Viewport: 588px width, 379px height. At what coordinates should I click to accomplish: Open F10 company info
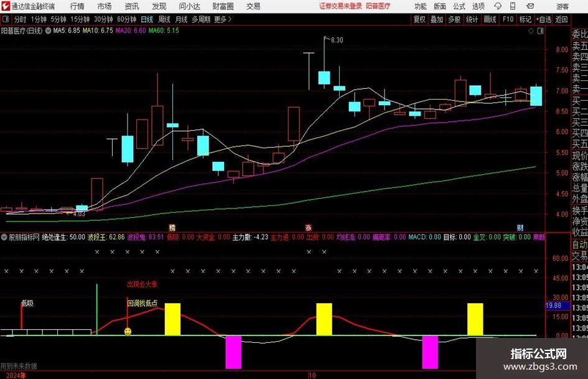(508, 19)
